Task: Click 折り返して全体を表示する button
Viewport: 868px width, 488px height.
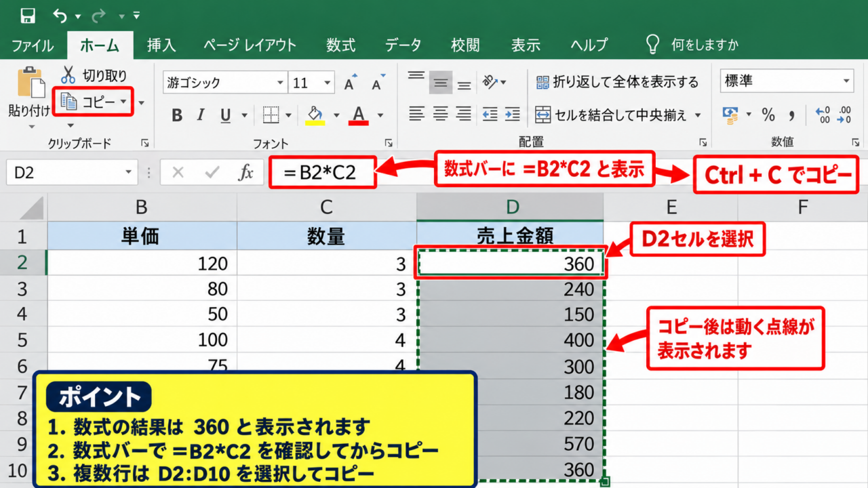Action: 617,83
